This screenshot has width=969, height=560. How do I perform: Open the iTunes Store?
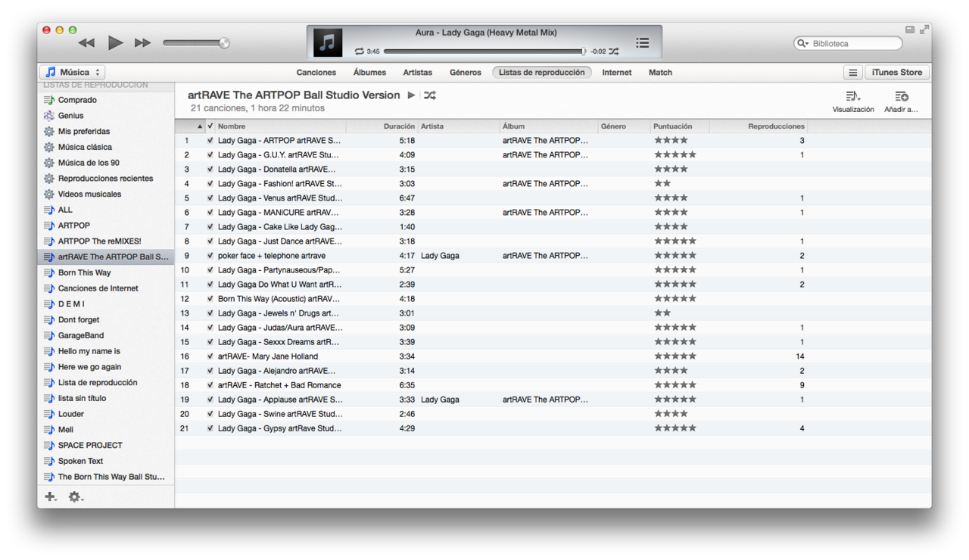click(x=896, y=73)
